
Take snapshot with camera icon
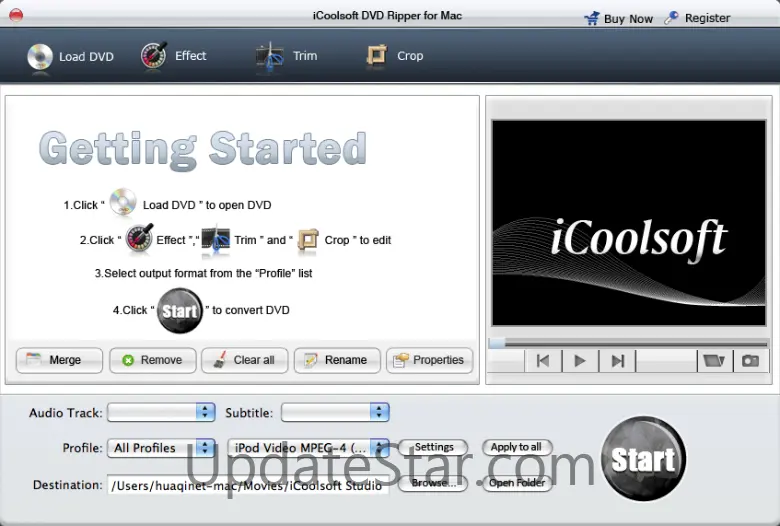tap(750, 360)
